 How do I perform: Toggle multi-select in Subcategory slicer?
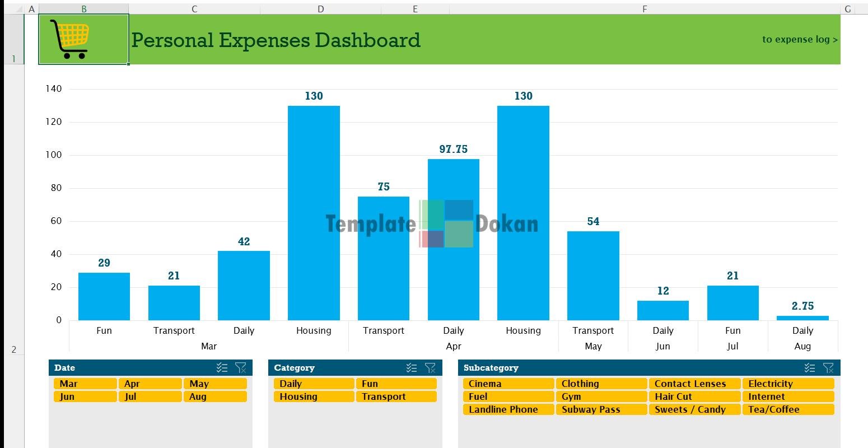[810, 368]
